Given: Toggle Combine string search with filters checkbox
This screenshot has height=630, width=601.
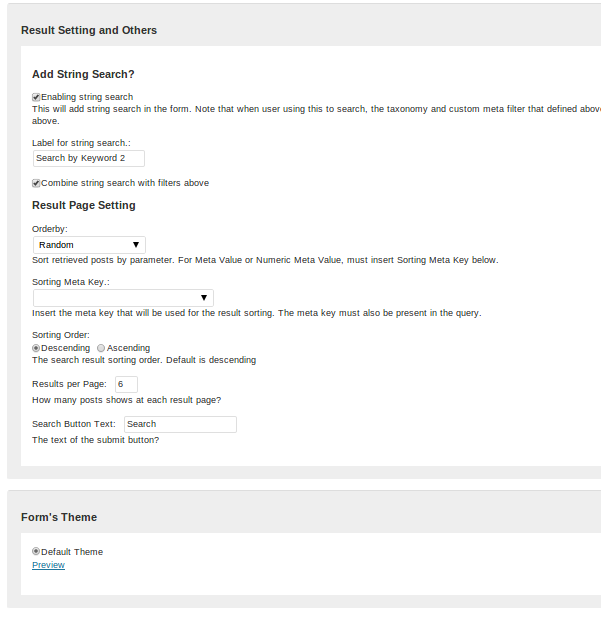Looking at the screenshot, I should tap(36, 183).
